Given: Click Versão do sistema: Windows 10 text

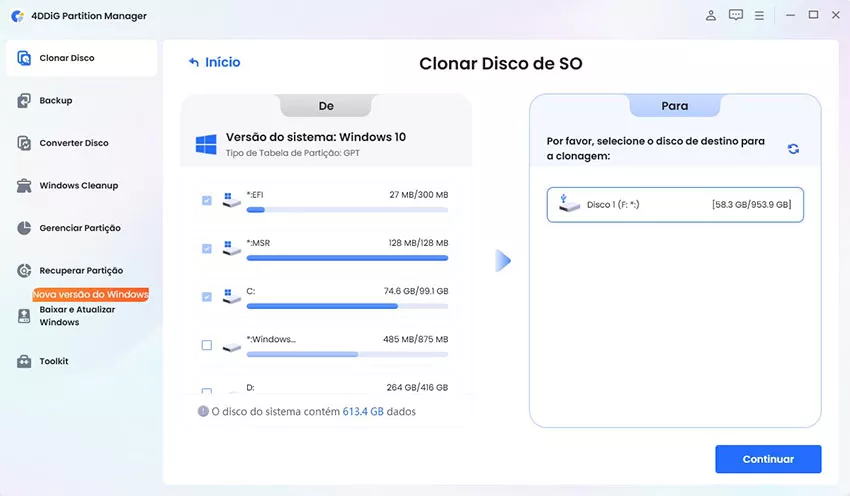Looking at the screenshot, I should point(315,137).
